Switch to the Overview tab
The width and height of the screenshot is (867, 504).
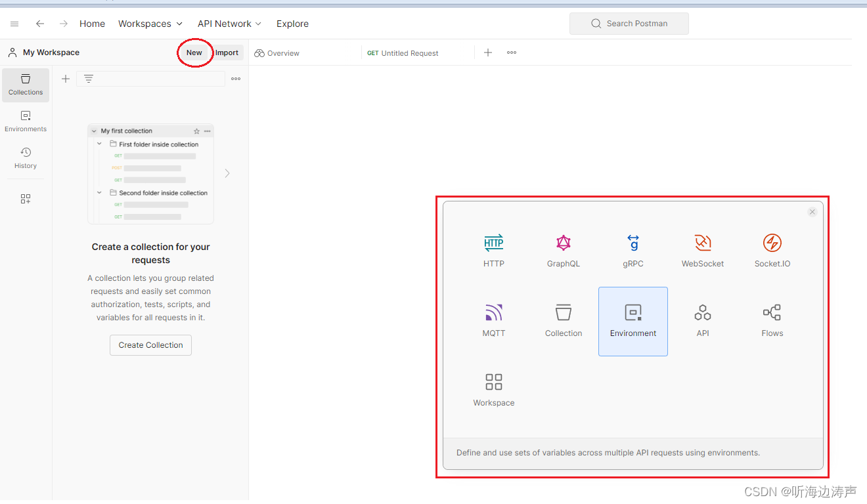277,53
